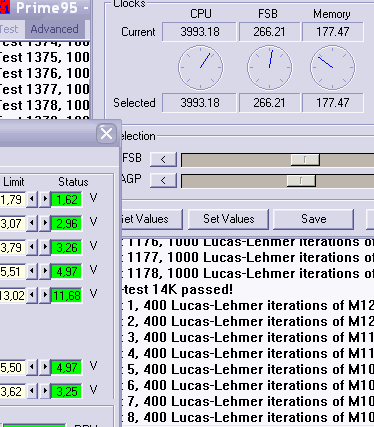Click the Prime95 title bar icon
The image size is (374, 427).
pyautogui.click(x=5, y=7)
